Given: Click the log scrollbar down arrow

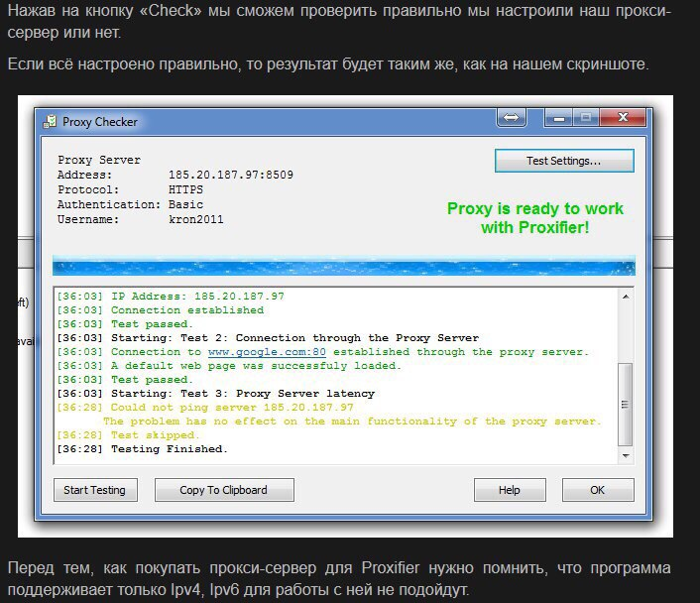Looking at the screenshot, I should pyautogui.click(x=626, y=456).
